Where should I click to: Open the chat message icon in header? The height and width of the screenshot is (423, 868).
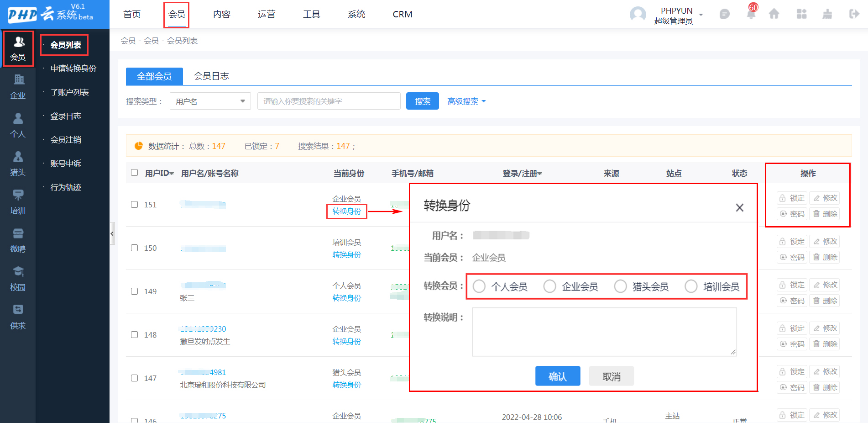pyautogui.click(x=724, y=14)
